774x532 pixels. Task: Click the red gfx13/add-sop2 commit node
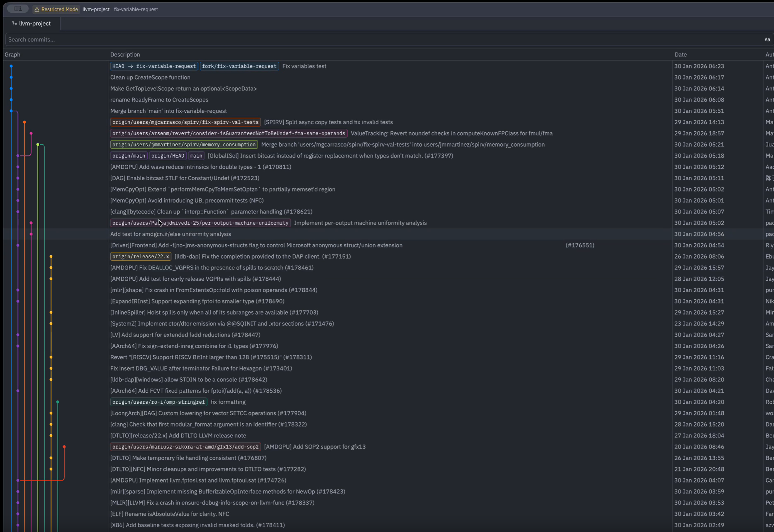tap(64, 447)
